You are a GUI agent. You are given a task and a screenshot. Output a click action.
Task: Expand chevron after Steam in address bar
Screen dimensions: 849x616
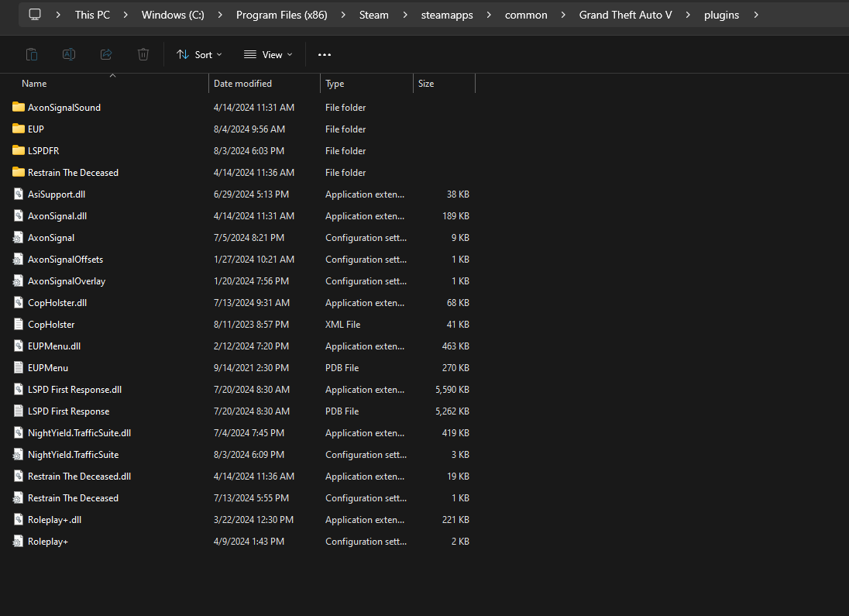(x=405, y=15)
